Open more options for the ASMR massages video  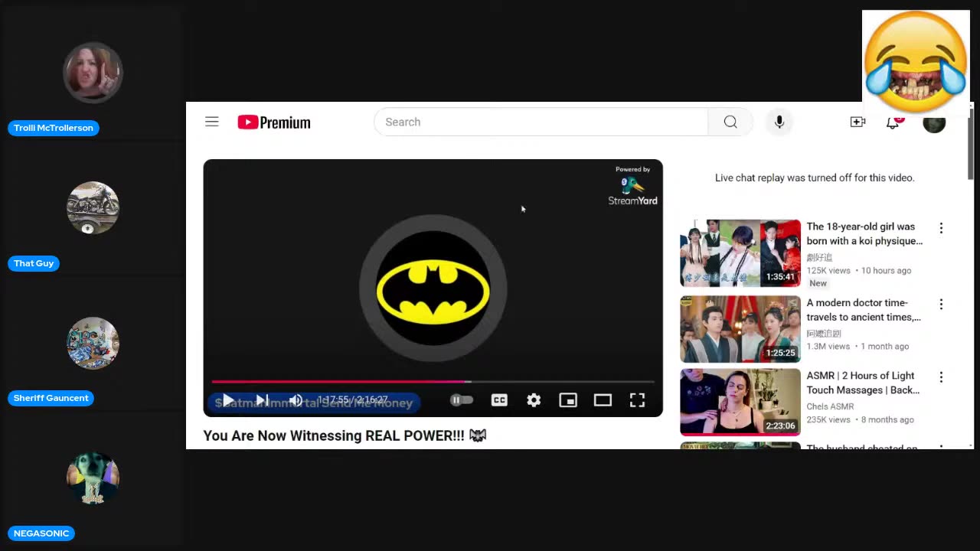941,377
